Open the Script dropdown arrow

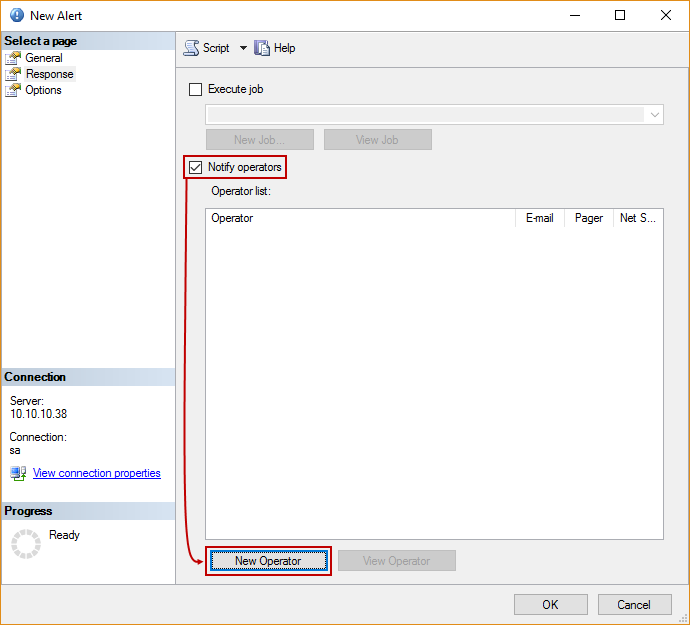243,48
